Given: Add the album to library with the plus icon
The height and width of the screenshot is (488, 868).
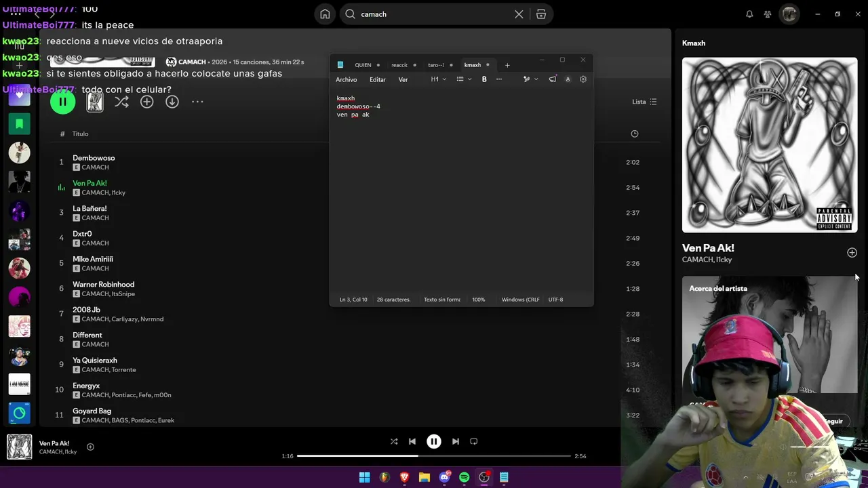Looking at the screenshot, I should [x=146, y=102].
